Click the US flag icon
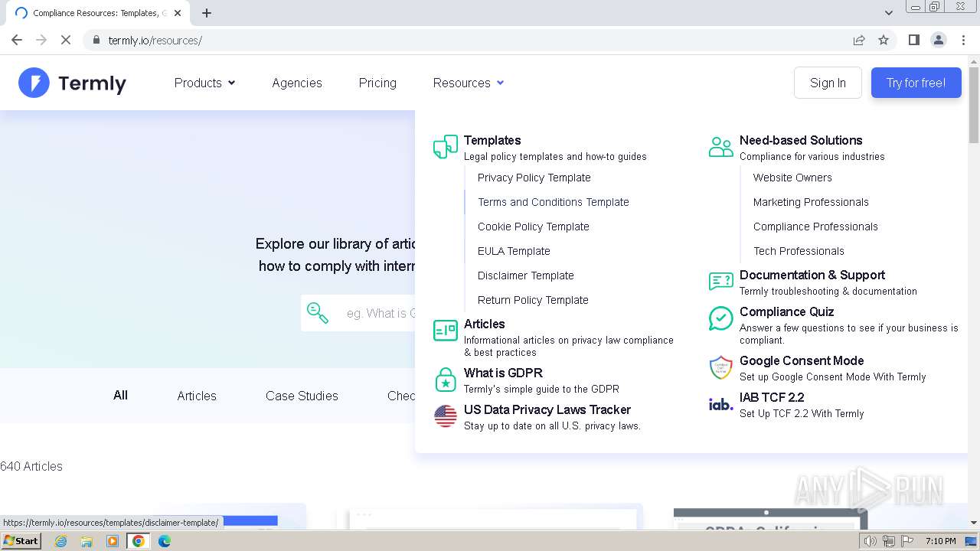The image size is (980, 551). (446, 416)
